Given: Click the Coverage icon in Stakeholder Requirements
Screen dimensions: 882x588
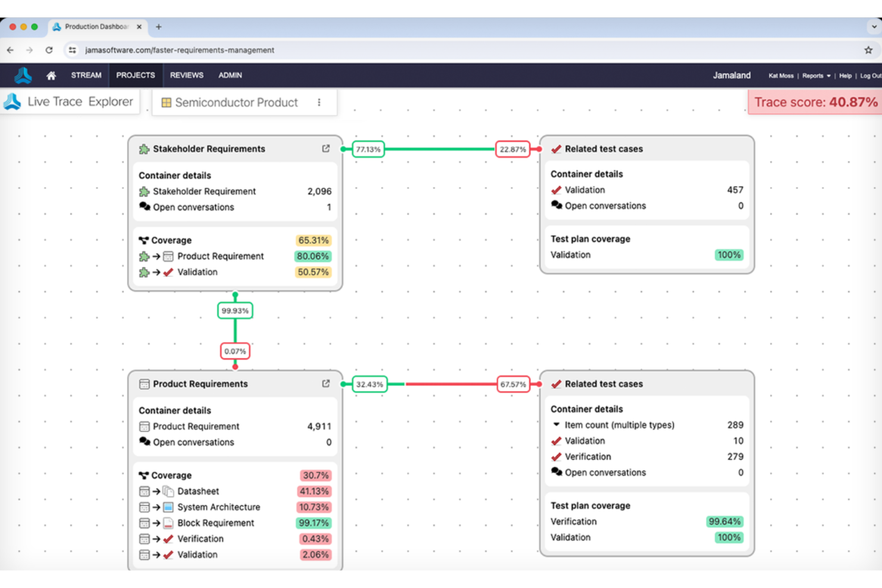Looking at the screenshot, I should (144, 240).
